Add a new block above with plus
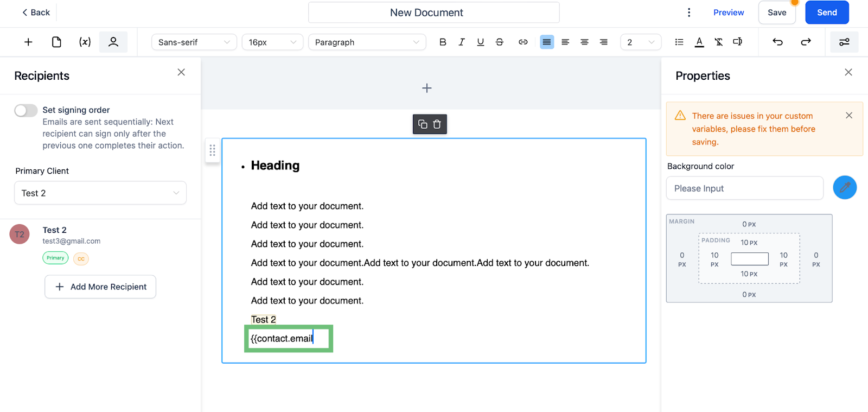868x412 pixels. (427, 88)
